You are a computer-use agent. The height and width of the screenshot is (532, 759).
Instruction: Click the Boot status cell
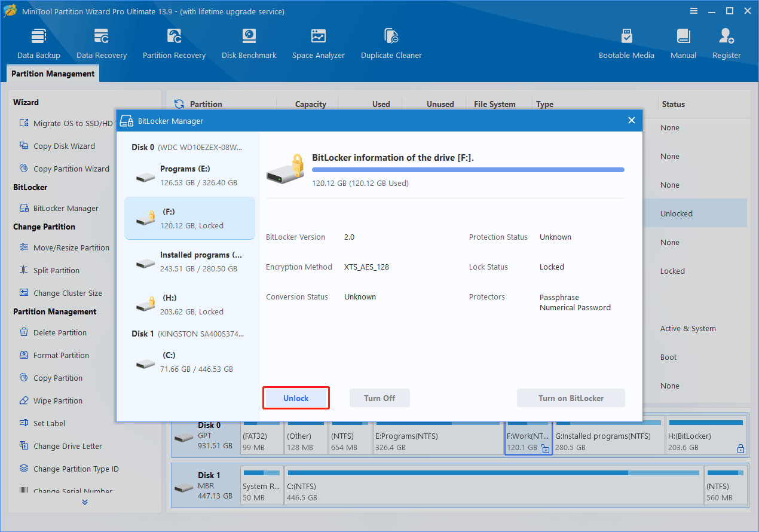[668, 357]
